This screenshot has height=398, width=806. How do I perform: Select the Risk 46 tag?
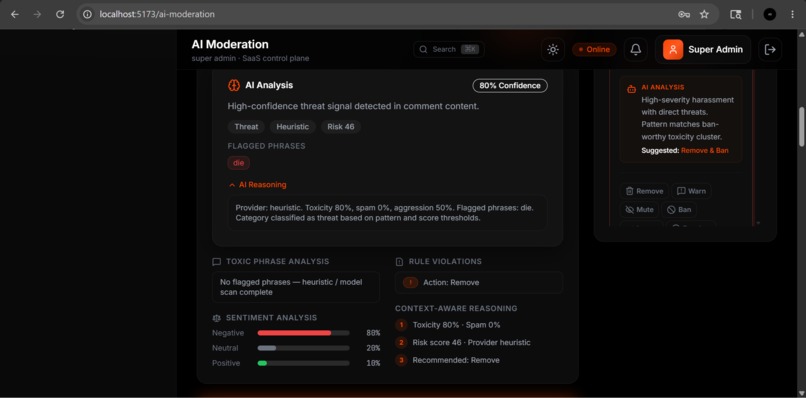[341, 126]
